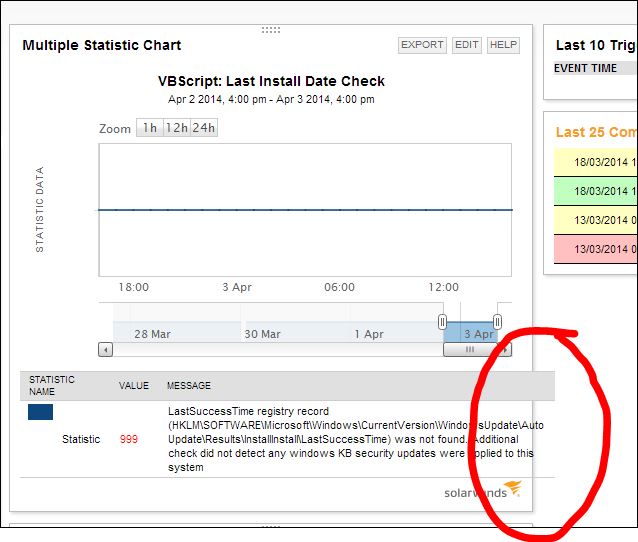Click the navigator scrollbar left arrow
This screenshot has height=542, width=638.
(105, 350)
